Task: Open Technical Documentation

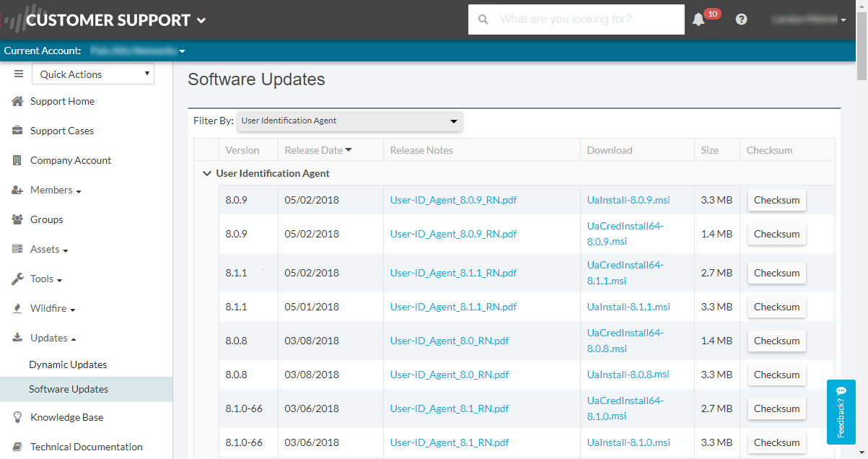Action: tap(86, 447)
